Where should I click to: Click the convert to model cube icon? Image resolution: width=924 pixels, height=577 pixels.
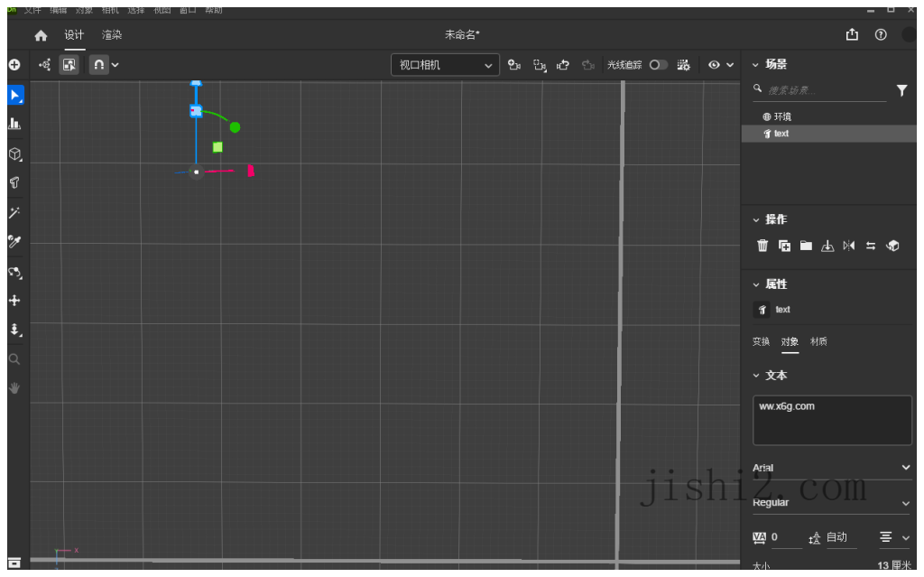pos(892,246)
